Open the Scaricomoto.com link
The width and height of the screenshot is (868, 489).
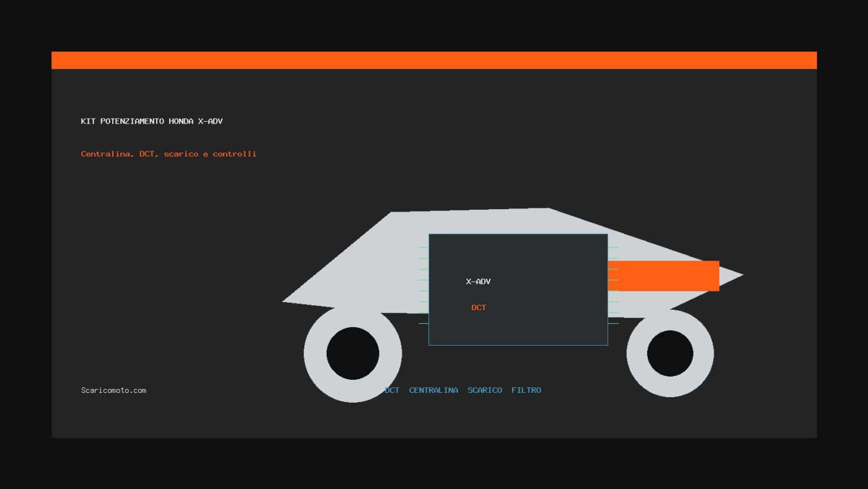click(113, 390)
